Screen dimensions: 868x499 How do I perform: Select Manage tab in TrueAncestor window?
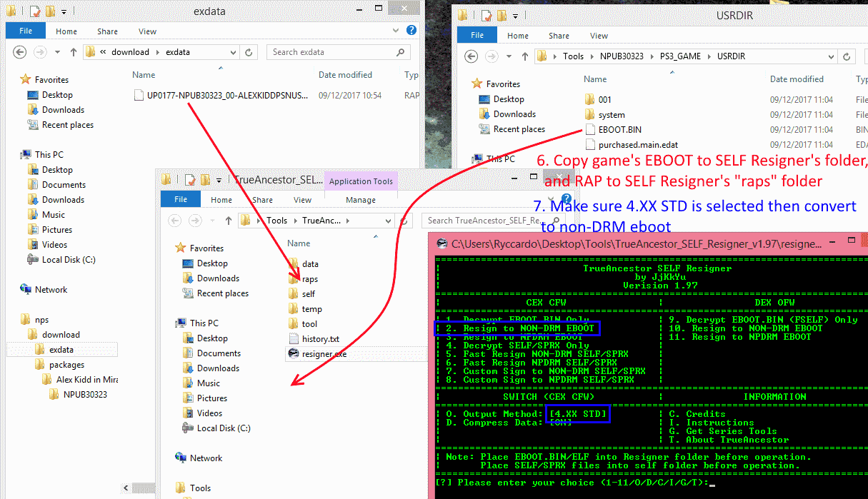click(361, 200)
